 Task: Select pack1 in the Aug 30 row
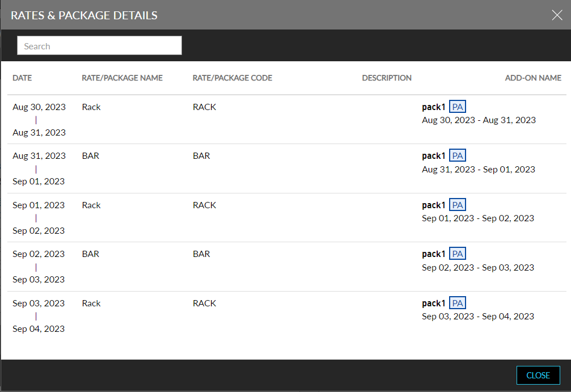point(433,107)
